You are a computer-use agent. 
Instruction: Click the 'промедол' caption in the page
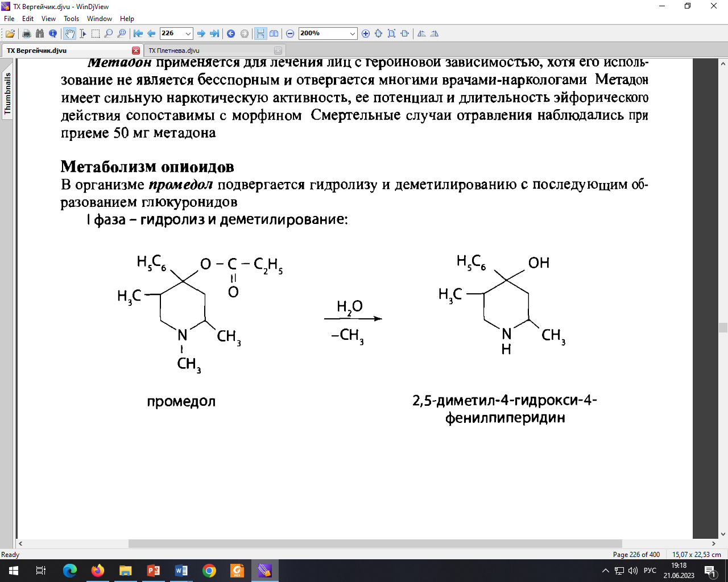[x=181, y=401]
